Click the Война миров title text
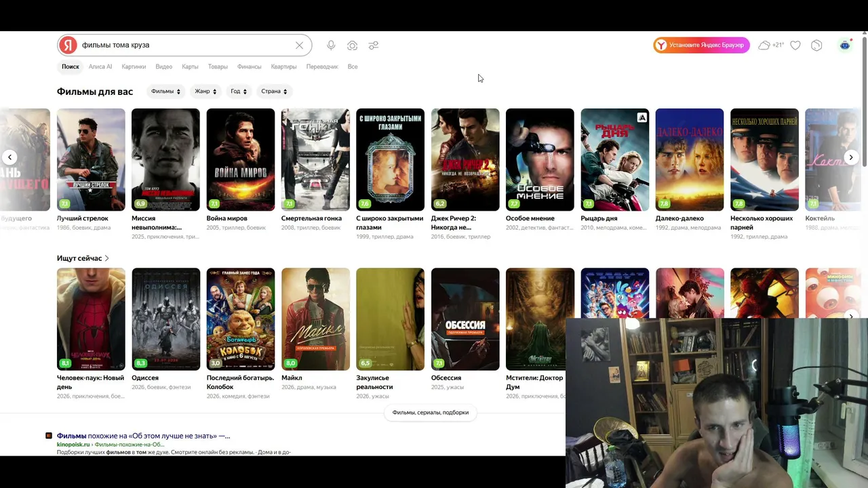 226,218
